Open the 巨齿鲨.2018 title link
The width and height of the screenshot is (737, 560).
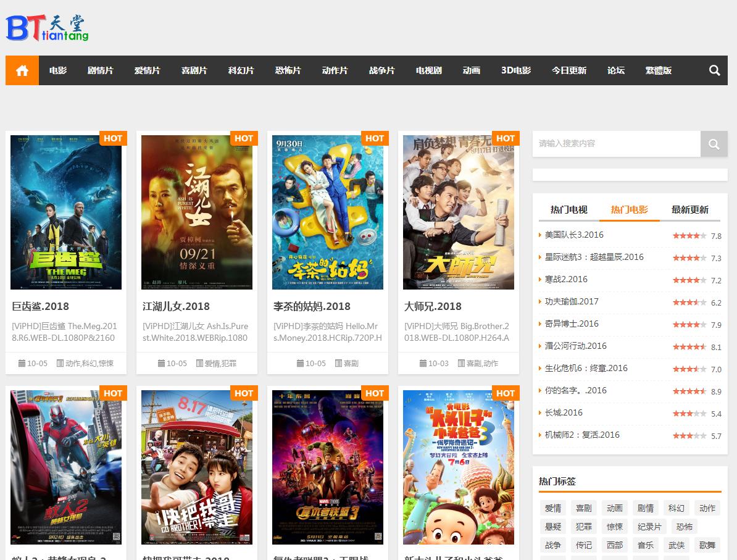pos(40,307)
